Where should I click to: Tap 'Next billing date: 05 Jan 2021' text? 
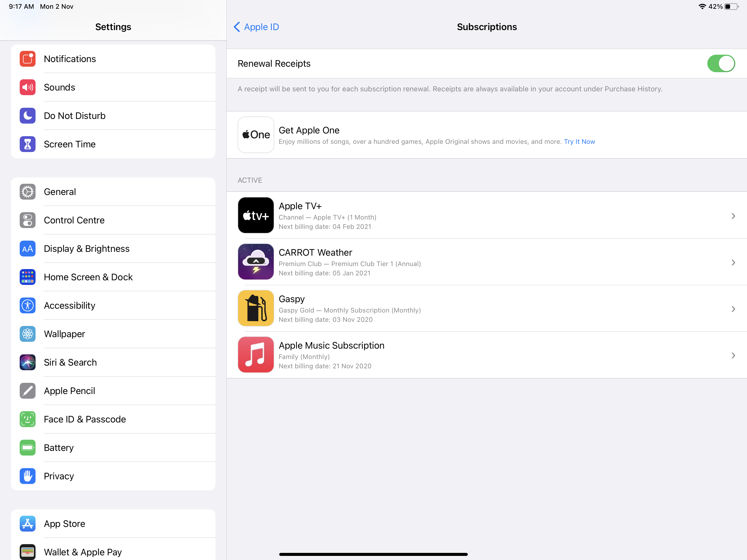coord(325,273)
